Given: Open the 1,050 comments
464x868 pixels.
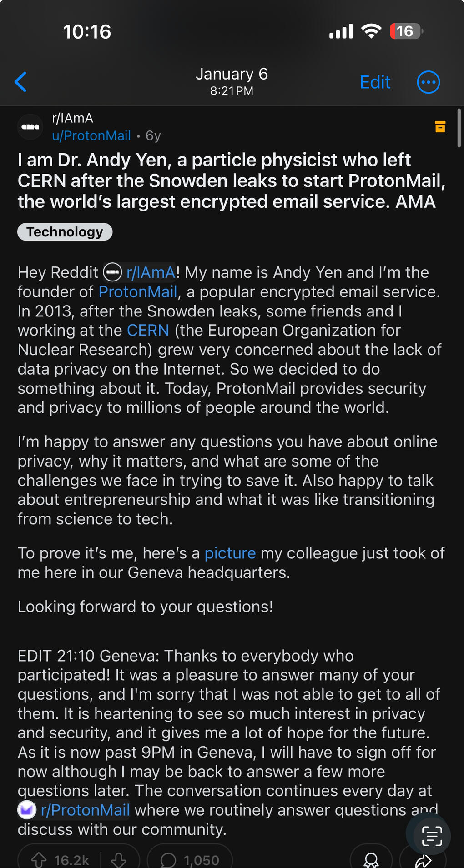Looking at the screenshot, I should coord(190,859).
